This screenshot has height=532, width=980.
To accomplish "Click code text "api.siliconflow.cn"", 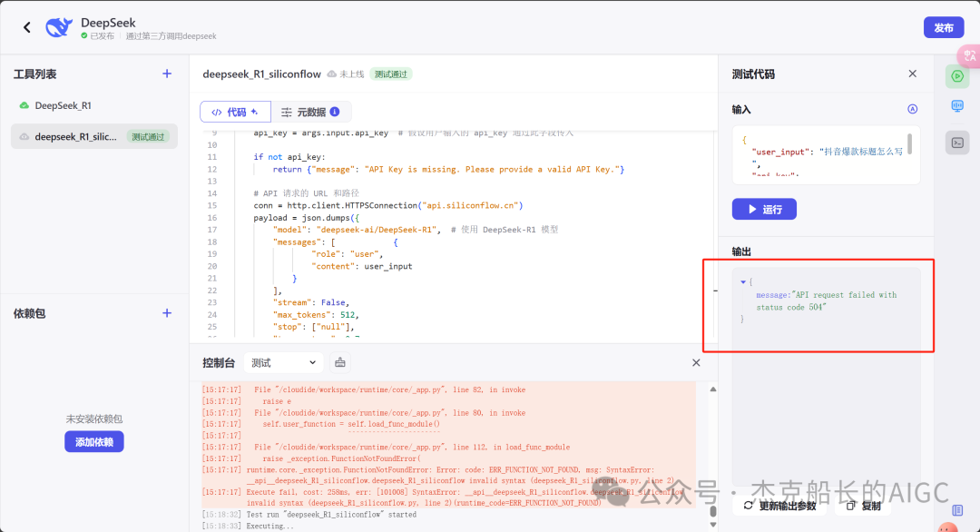I will 471,205.
